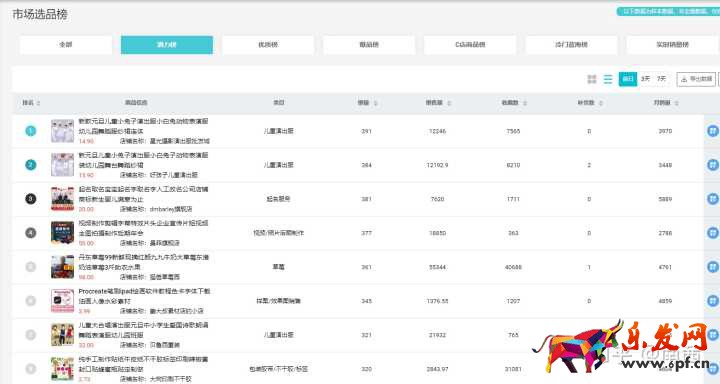Click the 导出数据 export button
This screenshot has height=384, width=720.
click(x=696, y=79)
